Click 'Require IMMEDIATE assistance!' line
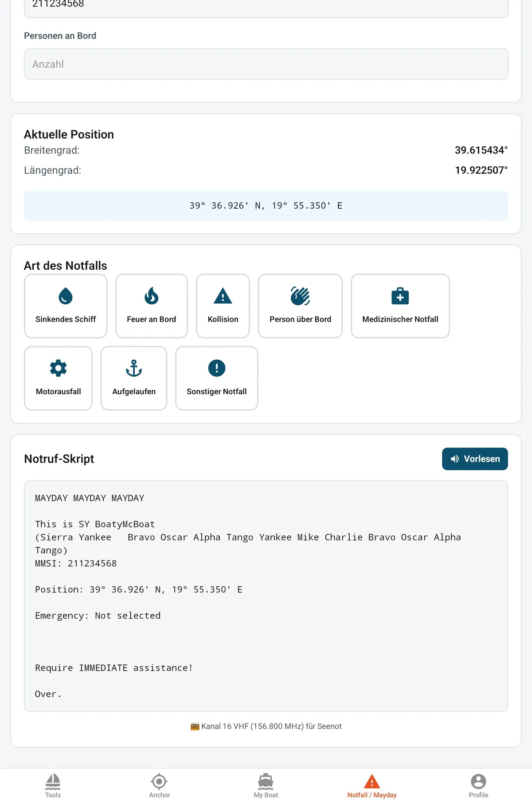This screenshot has height=800, width=532. click(x=114, y=668)
